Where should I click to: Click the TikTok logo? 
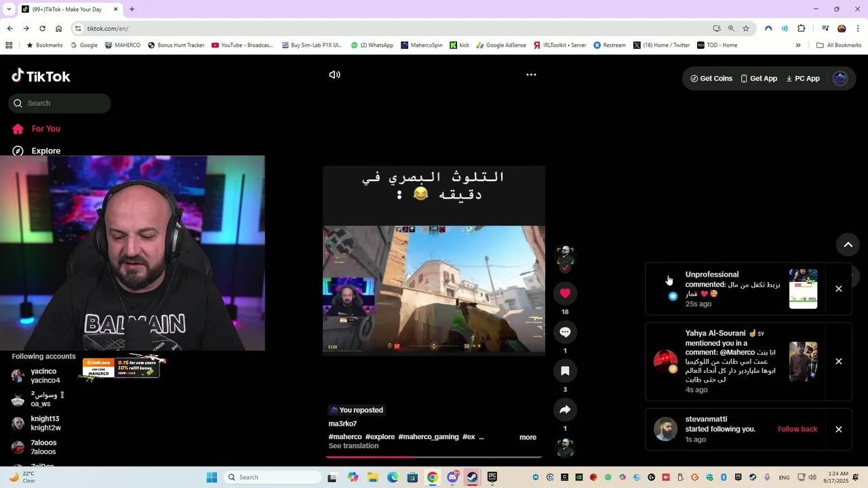tap(41, 76)
